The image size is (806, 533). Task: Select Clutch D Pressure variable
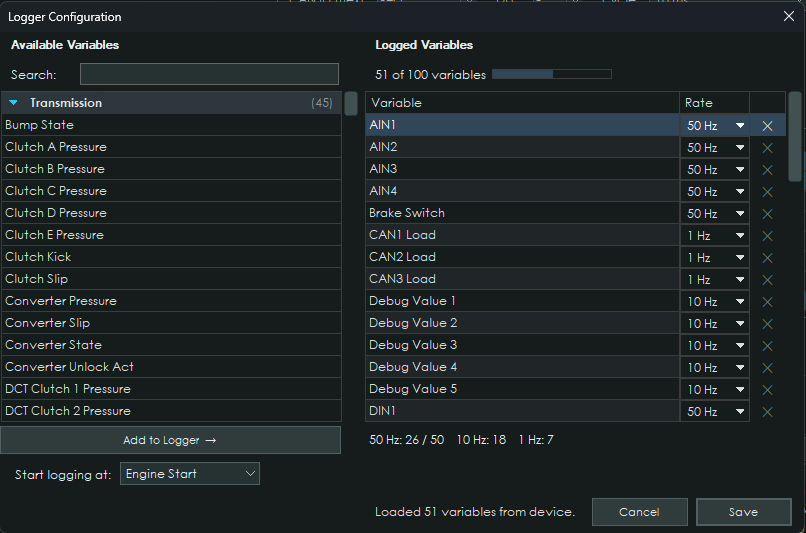(x=171, y=213)
